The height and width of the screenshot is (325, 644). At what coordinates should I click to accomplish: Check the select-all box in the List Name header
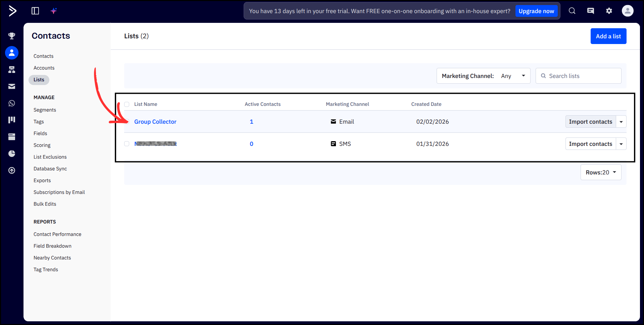tap(127, 104)
